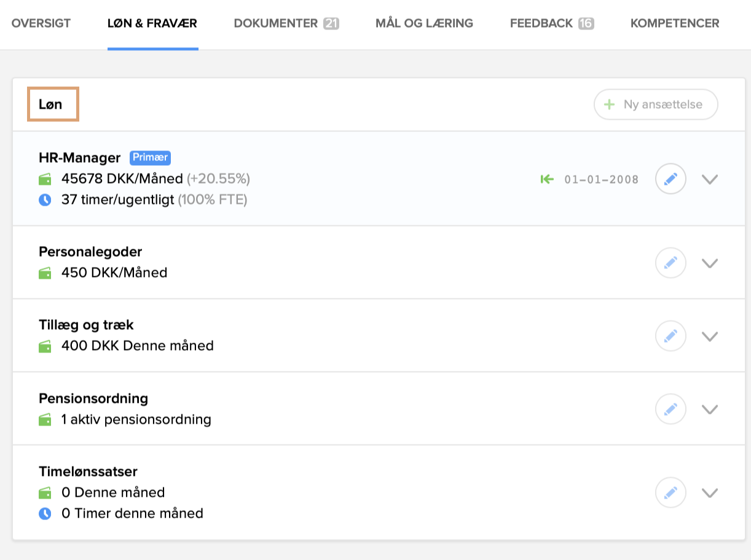Screen dimensions: 751x560
Task: Click the Timelønssatser edit pencil icon
Action: 670,492
